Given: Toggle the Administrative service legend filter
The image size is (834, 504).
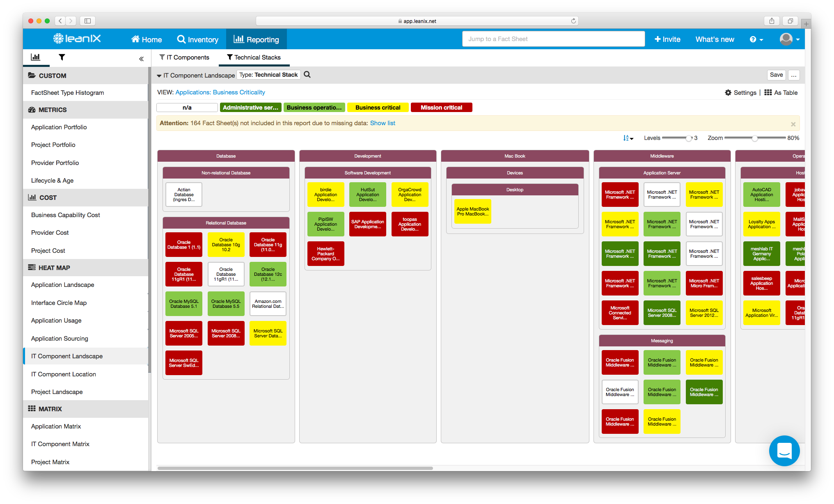Looking at the screenshot, I should (x=250, y=108).
